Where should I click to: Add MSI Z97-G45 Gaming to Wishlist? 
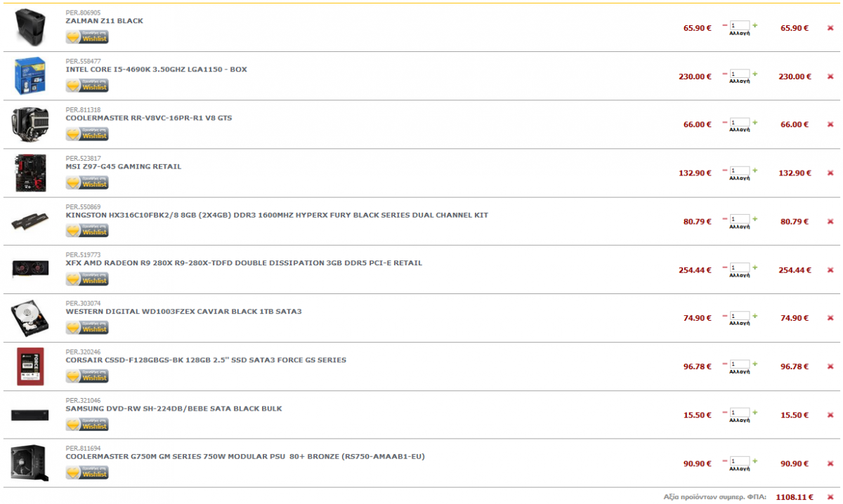point(87,183)
